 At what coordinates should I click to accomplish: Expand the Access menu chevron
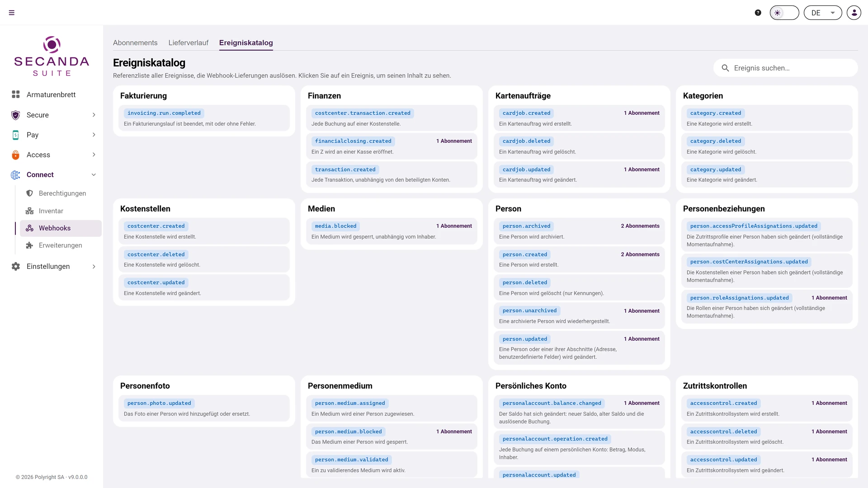(x=94, y=155)
